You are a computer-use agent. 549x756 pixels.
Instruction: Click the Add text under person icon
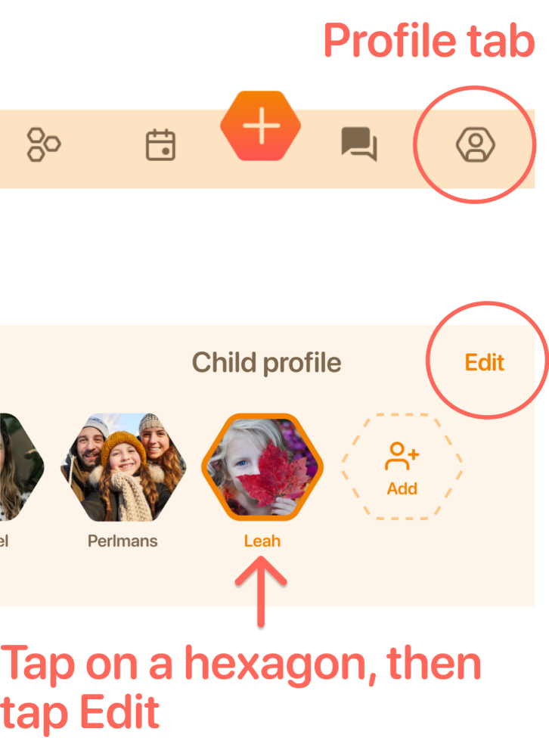coord(402,489)
